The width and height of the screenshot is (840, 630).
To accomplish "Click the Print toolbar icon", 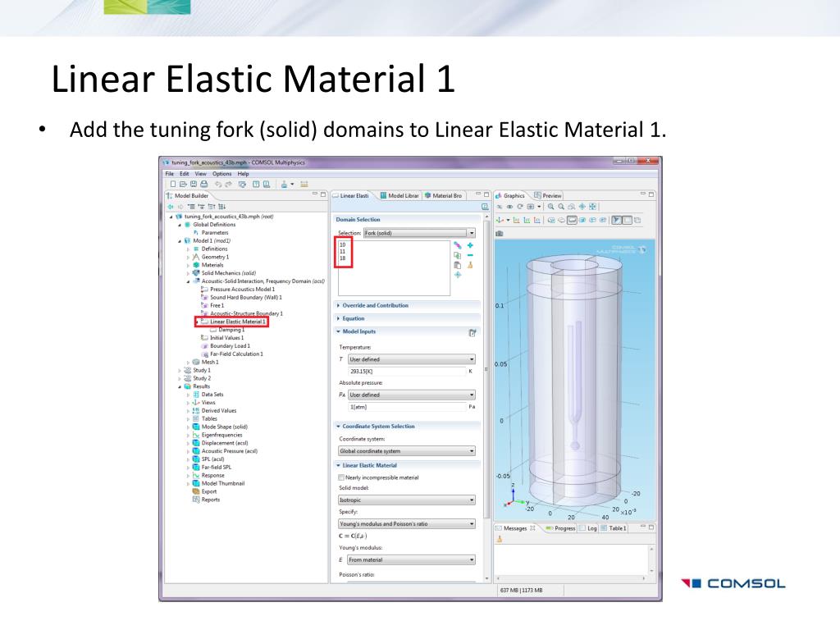I will [203, 184].
